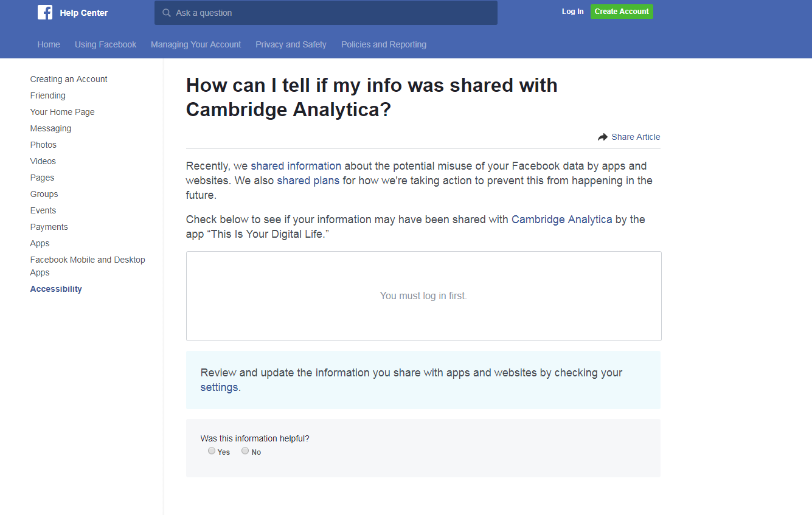Open the Using Facebook menu
This screenshot has width=812, height=515.
(105, 44)
